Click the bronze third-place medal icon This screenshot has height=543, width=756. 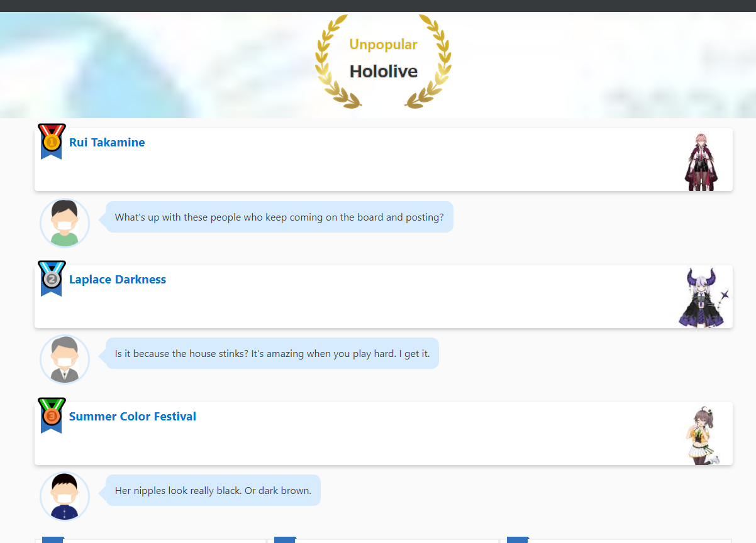[52, 415]
